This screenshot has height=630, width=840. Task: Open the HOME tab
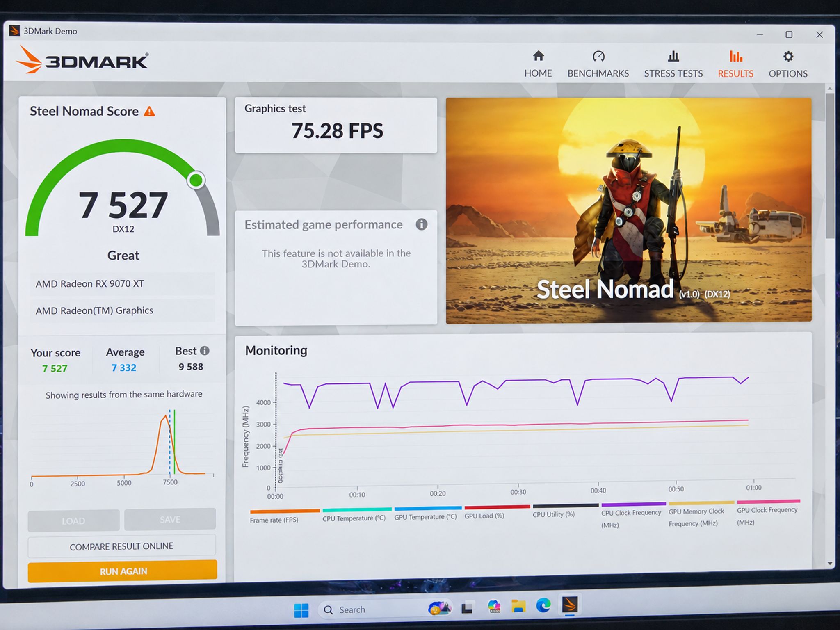(538, 64)
